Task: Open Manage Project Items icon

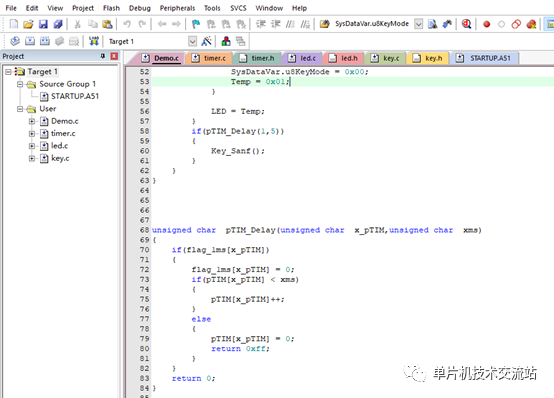Action: 226,41
